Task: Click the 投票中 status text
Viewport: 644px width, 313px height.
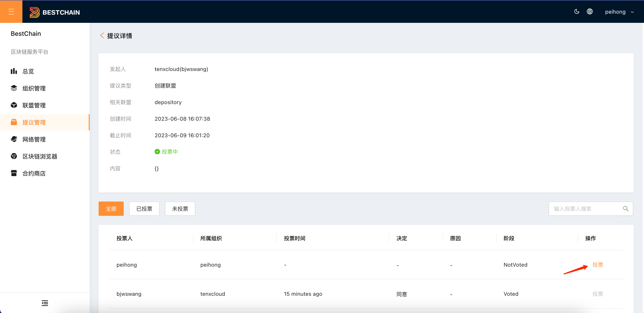Action: (x=170, y=152)
